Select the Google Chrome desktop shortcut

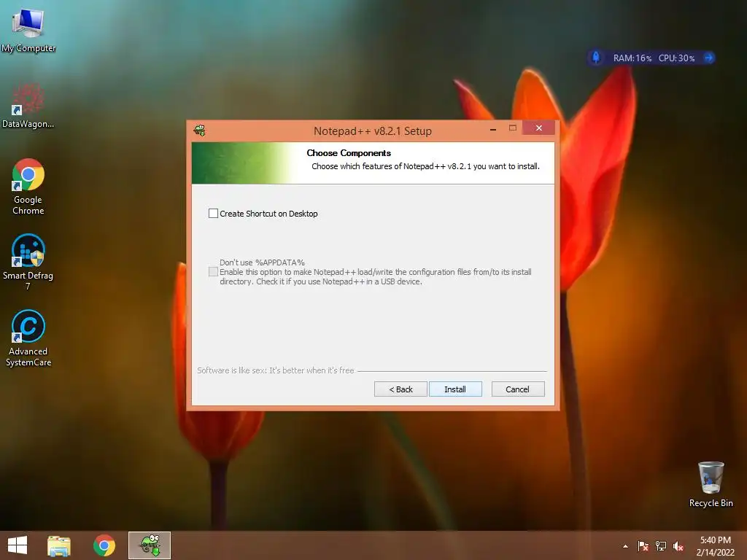tap(28, 187)
